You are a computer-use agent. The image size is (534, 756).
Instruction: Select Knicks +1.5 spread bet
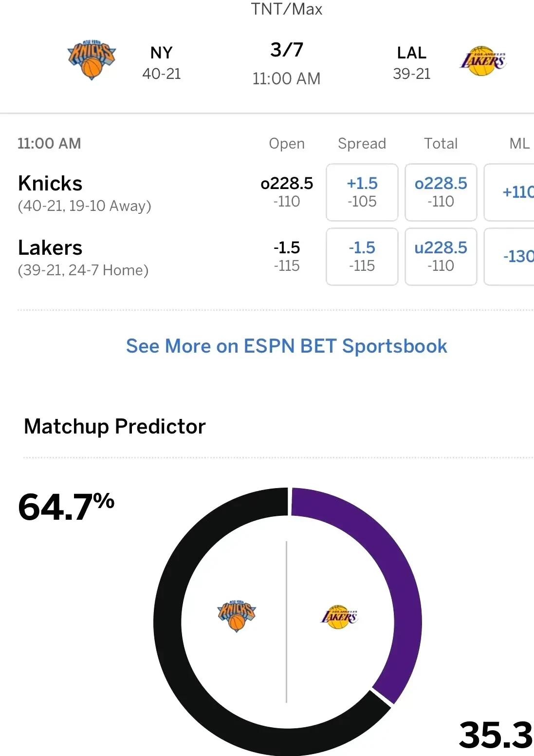pyautogui.click(x=362, y=192)
